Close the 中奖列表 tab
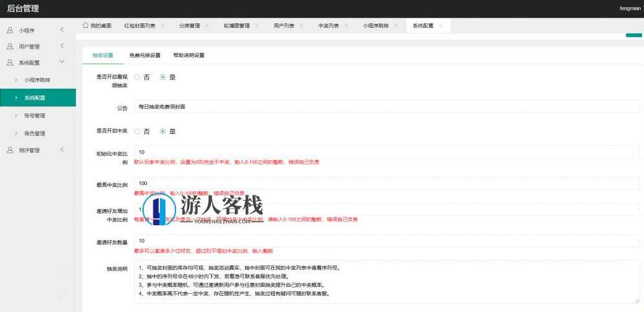644x312 pixels. click(x=346, y=25)
